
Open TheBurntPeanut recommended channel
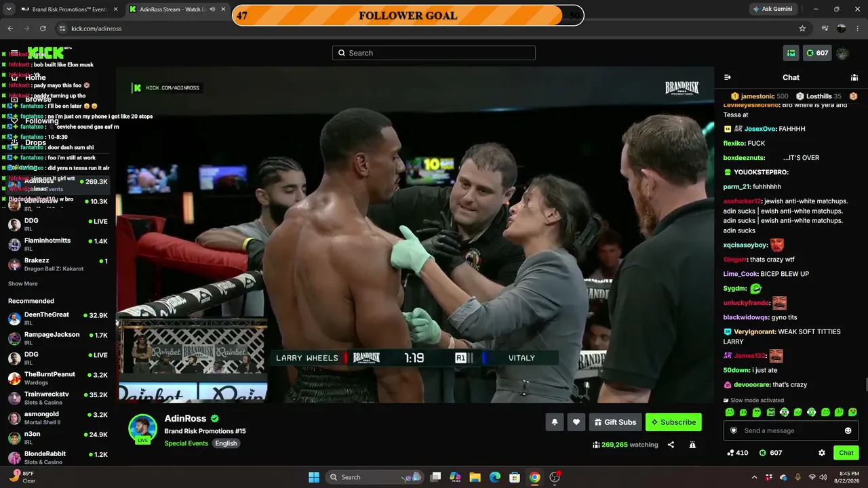click(58, 378)
